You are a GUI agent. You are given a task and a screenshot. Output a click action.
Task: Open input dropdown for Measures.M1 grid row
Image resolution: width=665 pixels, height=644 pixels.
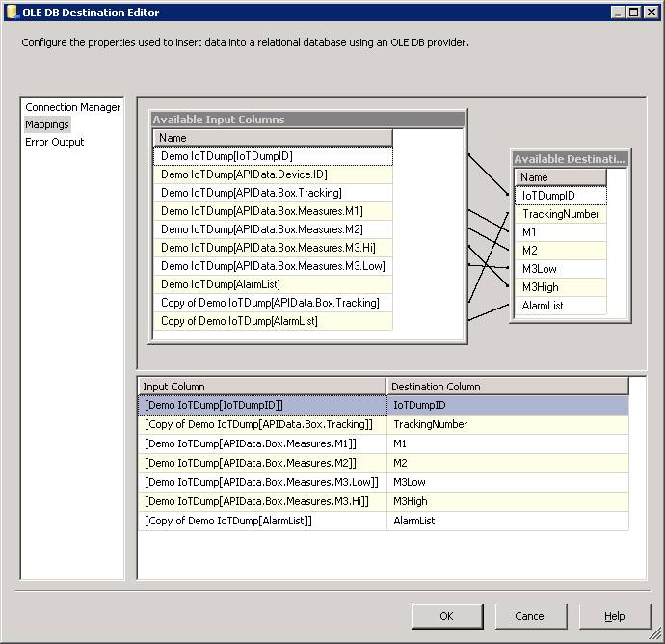click(262, 443)
